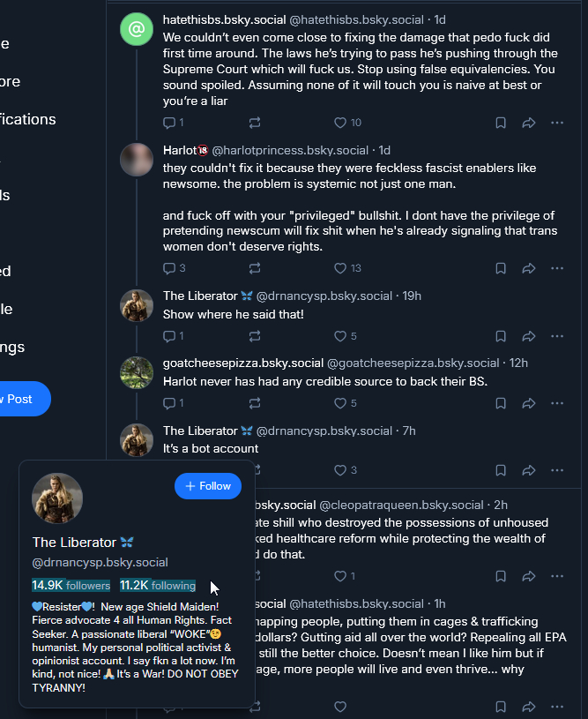The image size is (588, 719).
Task: Bookmark Harlot's post
Action: 501,268
